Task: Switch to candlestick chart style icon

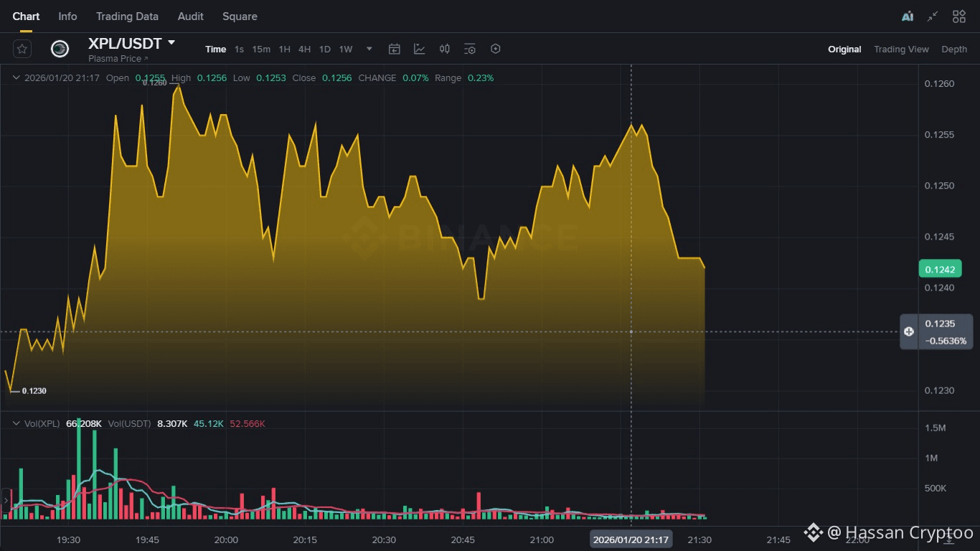Action: point(445,49)
